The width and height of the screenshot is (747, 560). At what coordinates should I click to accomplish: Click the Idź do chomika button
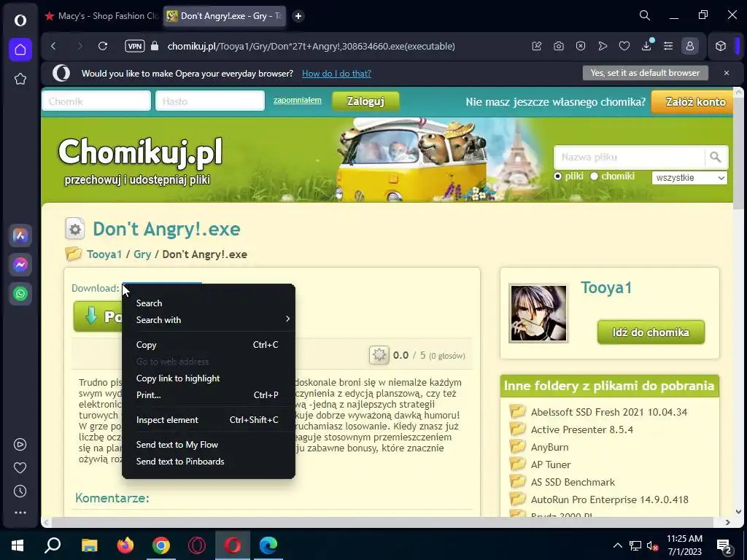click(x=651, y=332)
